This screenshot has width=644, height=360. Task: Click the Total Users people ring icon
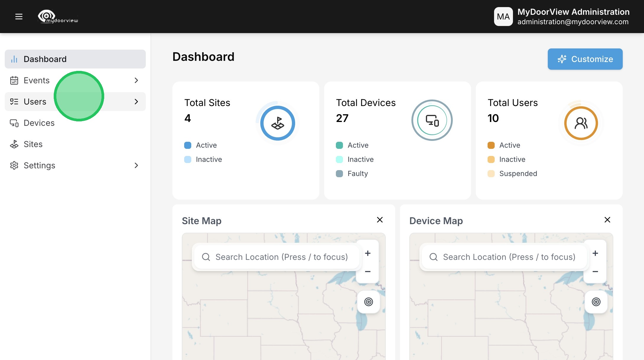point(581,123)
